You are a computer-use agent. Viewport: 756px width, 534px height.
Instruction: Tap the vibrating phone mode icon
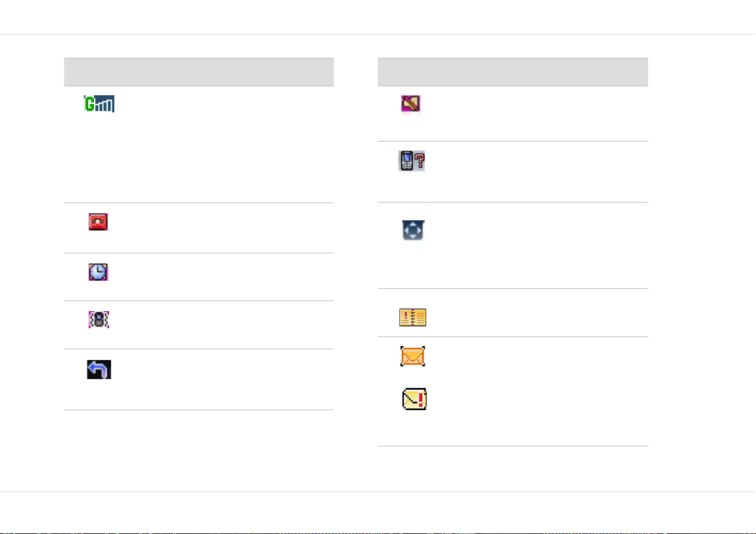point(99,319)
